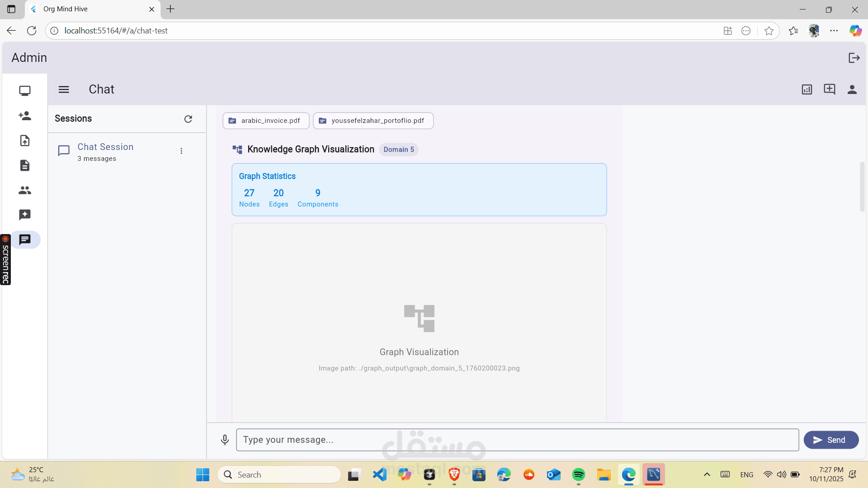Toggle voice input with the microphone icon
This screenshot has width=868, height=488.
point(225,440)
